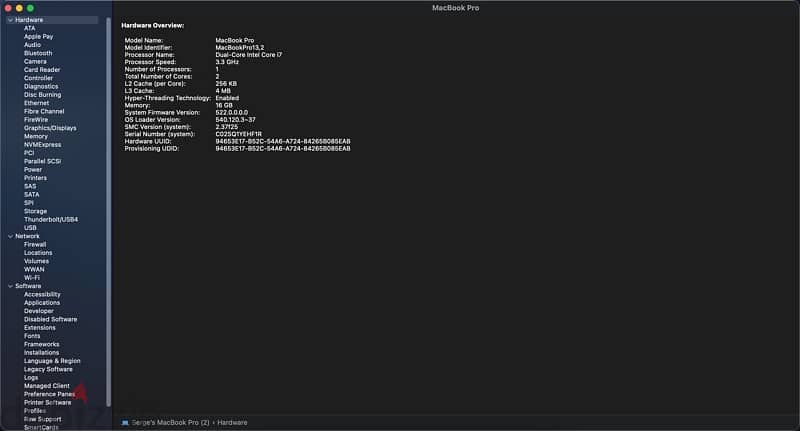This screenshot has height=431, width=800.
Task: Click the green full-screen window button
Action: click(30, 7)
